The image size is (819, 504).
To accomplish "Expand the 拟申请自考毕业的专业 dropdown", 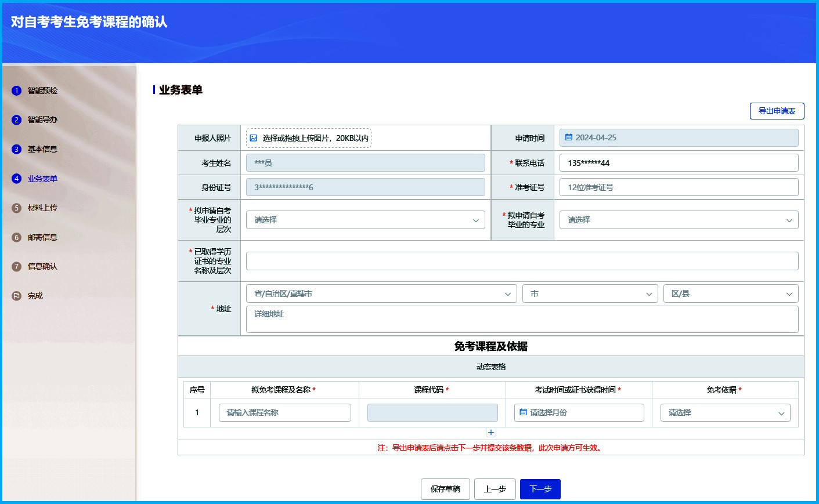I will [679, 220].
